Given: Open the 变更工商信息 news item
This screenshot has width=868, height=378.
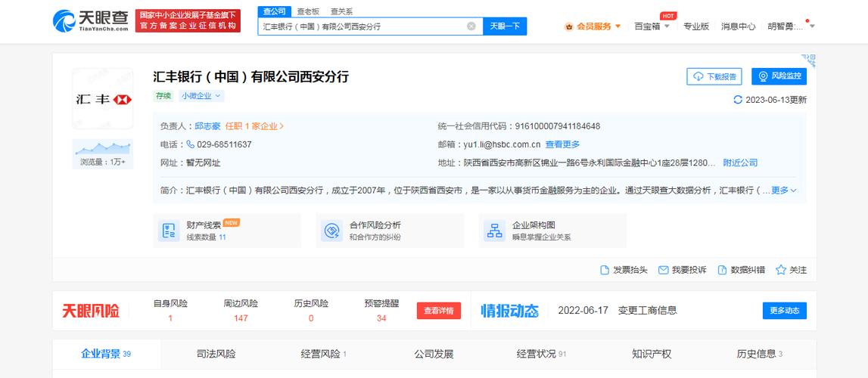Looking at the screenshot, I should coord(647,311).
